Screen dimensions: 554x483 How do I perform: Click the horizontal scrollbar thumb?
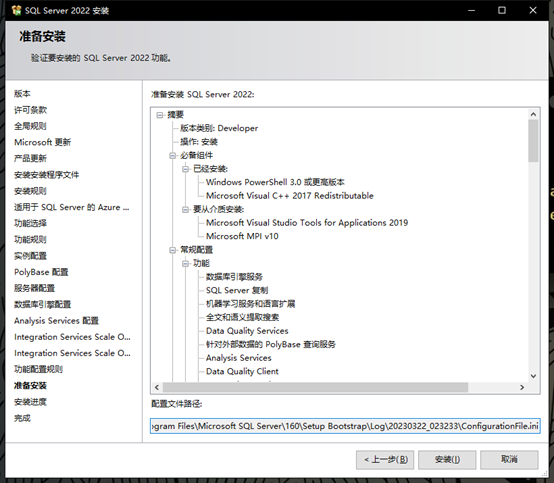point(316,388)
